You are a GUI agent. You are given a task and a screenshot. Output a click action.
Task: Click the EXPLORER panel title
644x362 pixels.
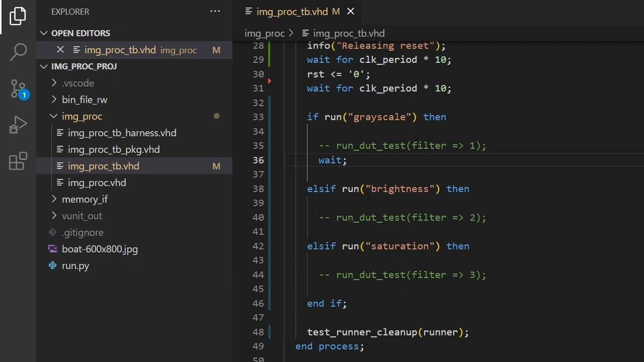click(70, 12)
